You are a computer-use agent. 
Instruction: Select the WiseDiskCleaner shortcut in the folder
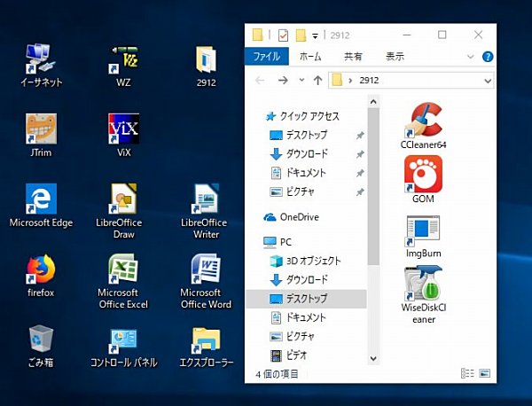coord(423,294)
